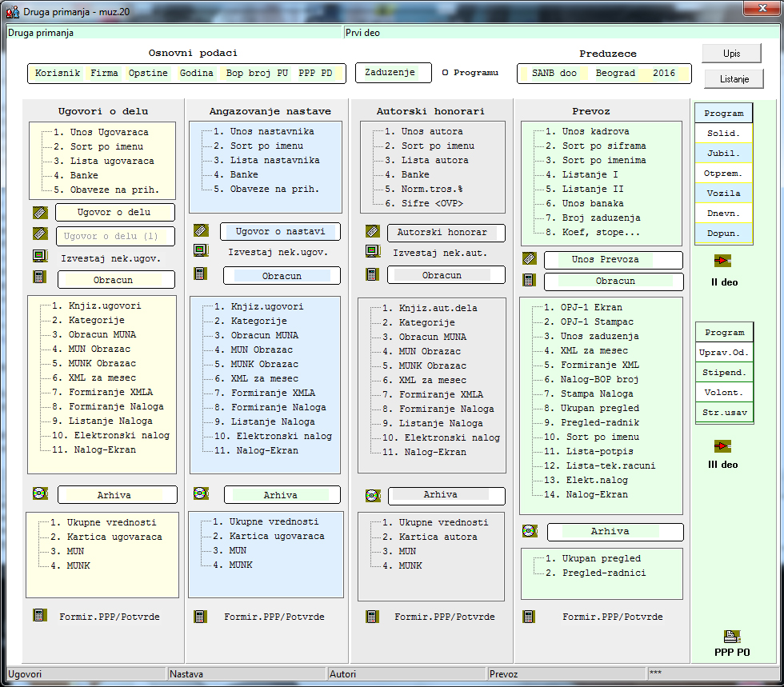This screenshot has width=784, height=687.
Task: Select '8. Koef, stope...' tree item
Action: pos(593,233)
